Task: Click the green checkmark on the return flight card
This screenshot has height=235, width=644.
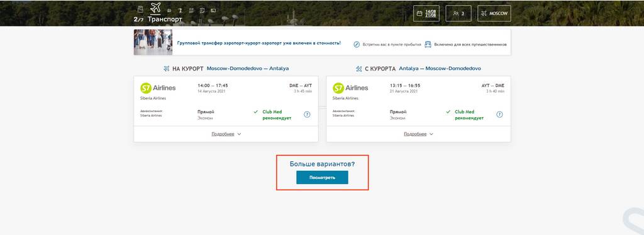Action: [x=448, y=112]
